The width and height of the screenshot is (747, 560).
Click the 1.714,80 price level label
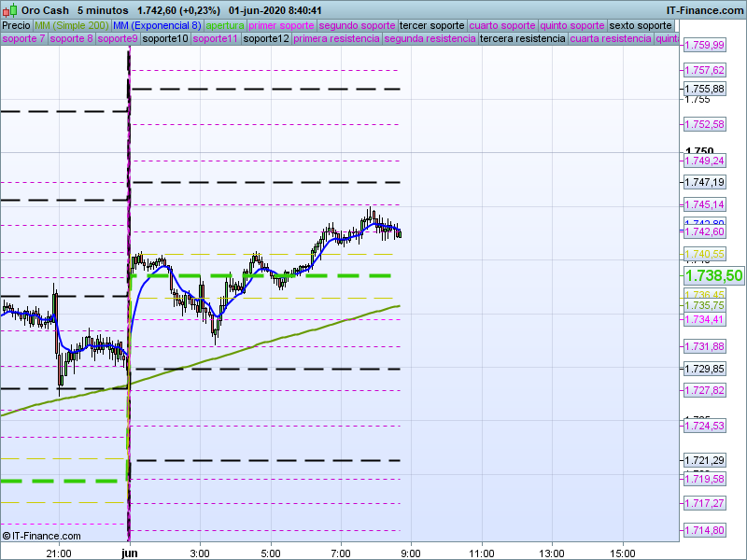(x=705, y=530)
